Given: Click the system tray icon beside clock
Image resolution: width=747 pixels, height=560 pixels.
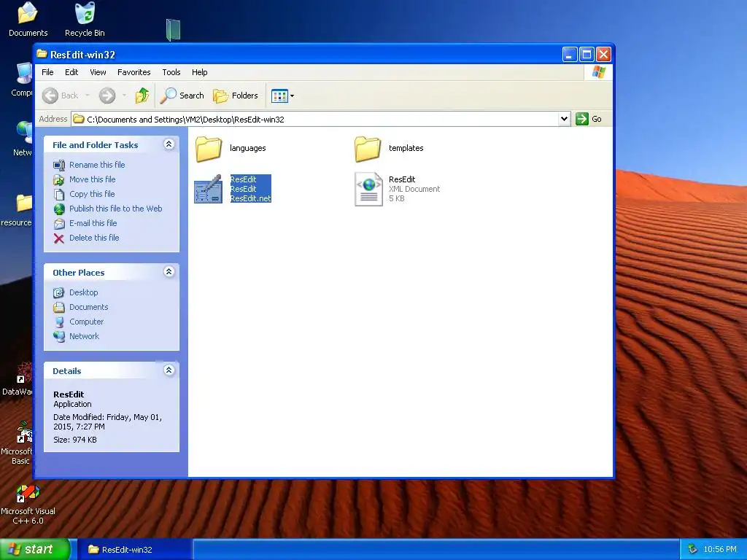Looking at the screenshot, I should pos(692,550).
